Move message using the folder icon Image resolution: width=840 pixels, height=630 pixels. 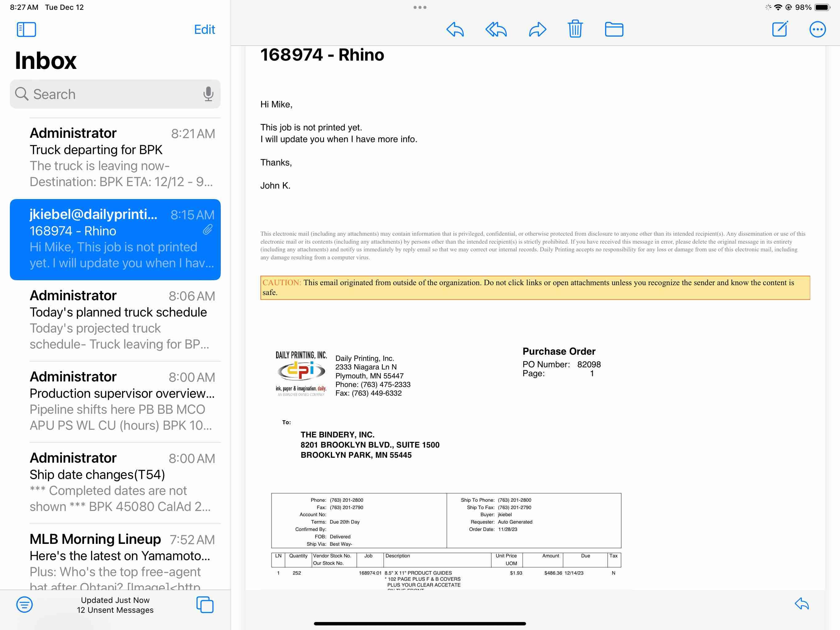click(614, 29)
